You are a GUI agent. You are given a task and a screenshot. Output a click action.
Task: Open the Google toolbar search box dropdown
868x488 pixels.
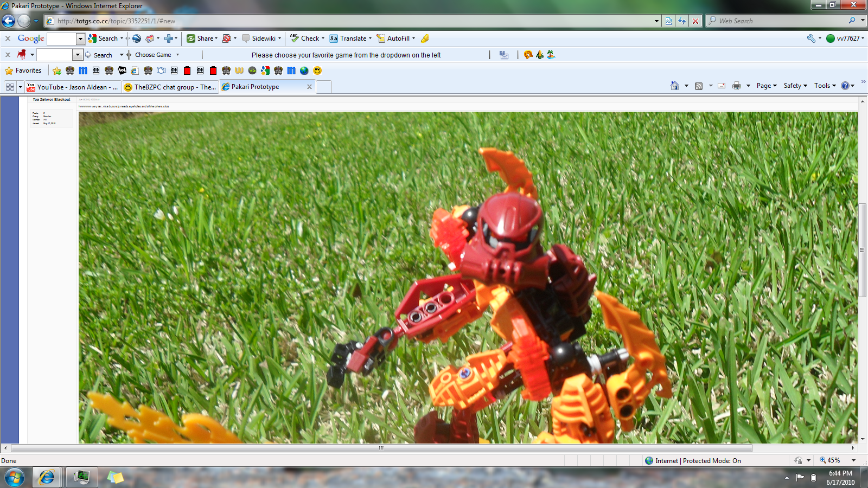(80, 38)
